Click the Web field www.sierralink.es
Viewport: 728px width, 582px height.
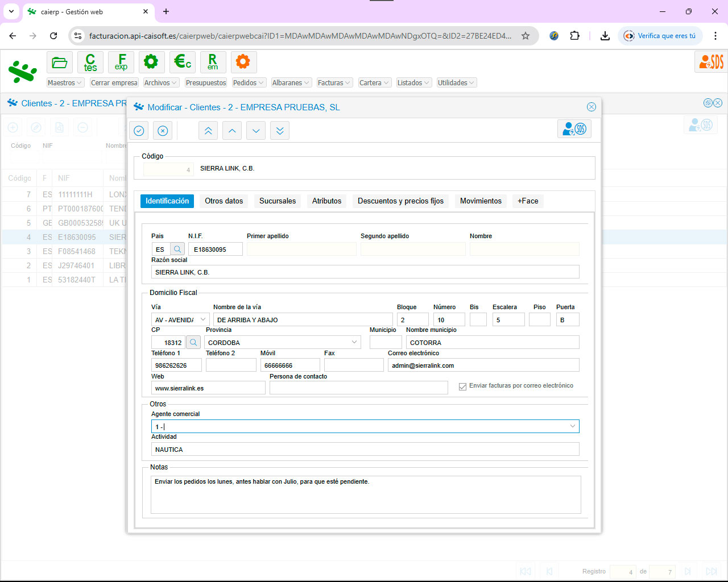click(208, 388)
